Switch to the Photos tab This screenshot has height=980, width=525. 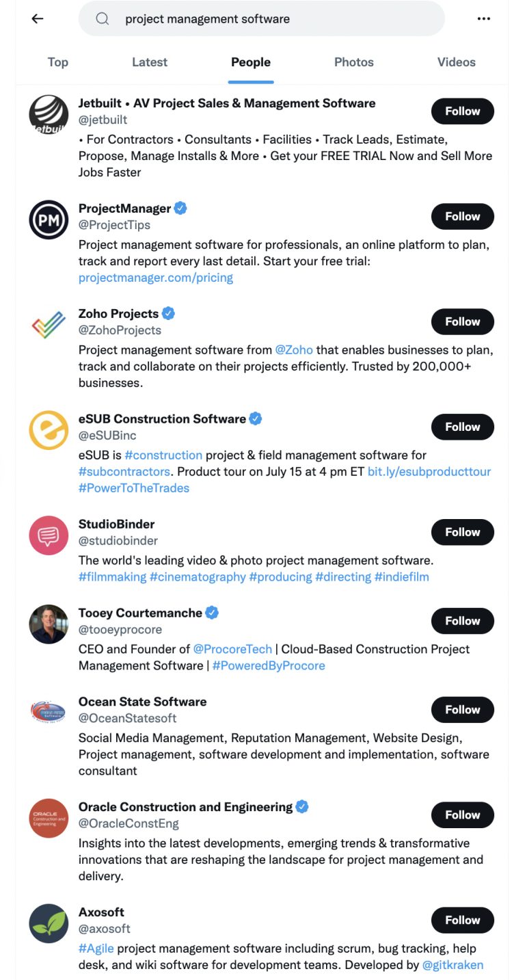[353, 62]
